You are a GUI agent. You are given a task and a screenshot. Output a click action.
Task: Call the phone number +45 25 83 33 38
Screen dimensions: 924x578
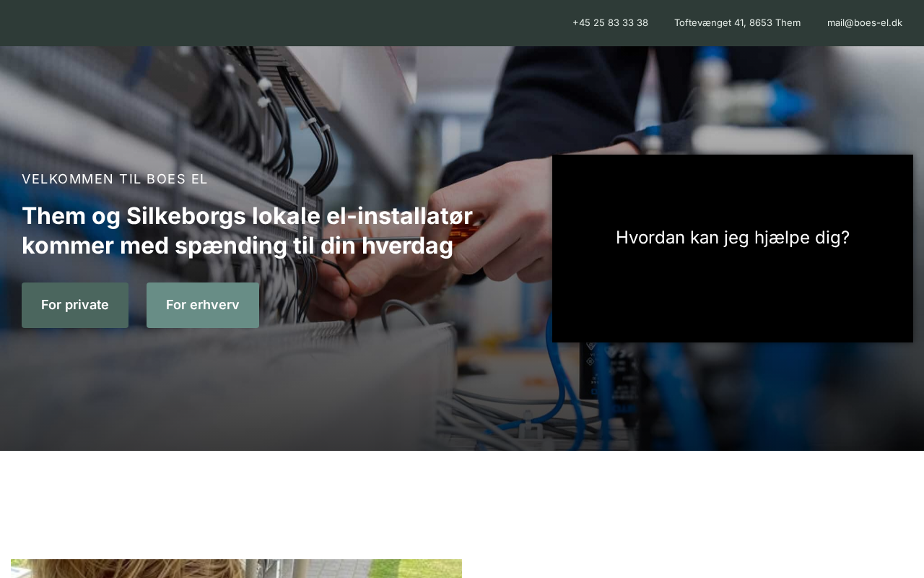pos(610,22)
